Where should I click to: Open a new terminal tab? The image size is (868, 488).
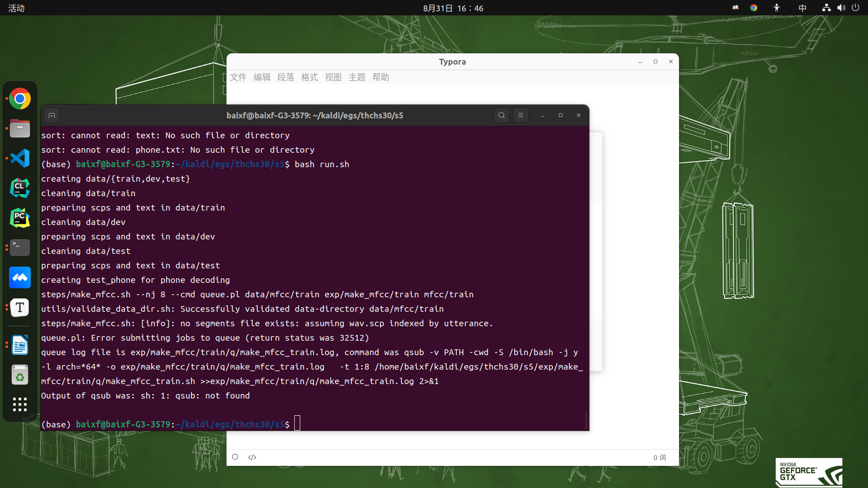tap(52, 116)
